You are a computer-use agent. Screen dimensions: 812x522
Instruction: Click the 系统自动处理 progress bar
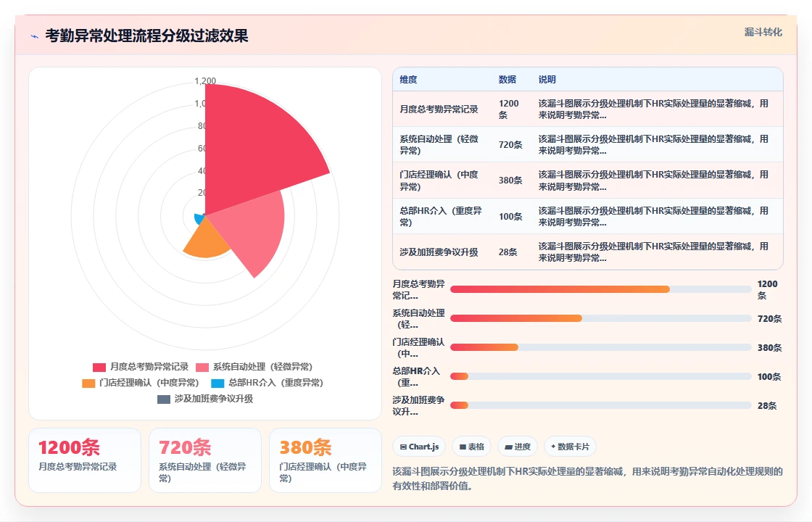point(601,318)
